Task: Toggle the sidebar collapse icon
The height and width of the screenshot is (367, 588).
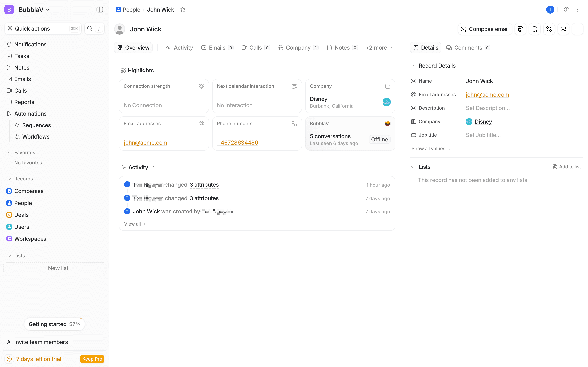Action: (100, 10)
